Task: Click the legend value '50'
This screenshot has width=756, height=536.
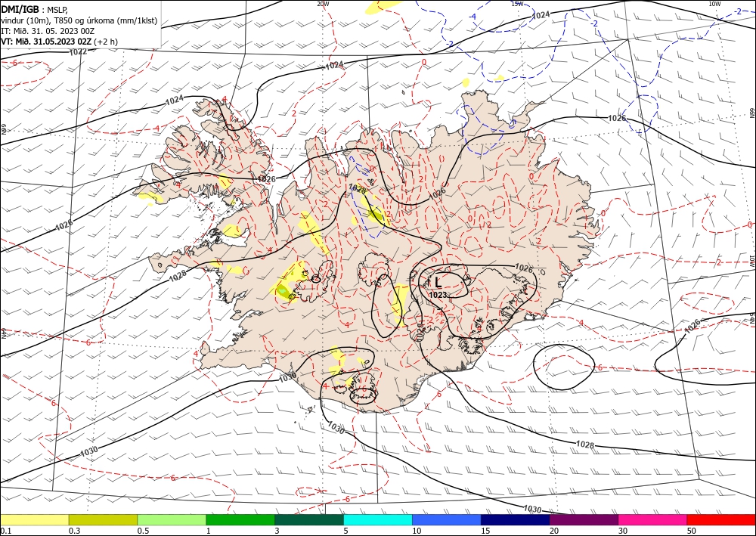Action: (x=692, y=531)
